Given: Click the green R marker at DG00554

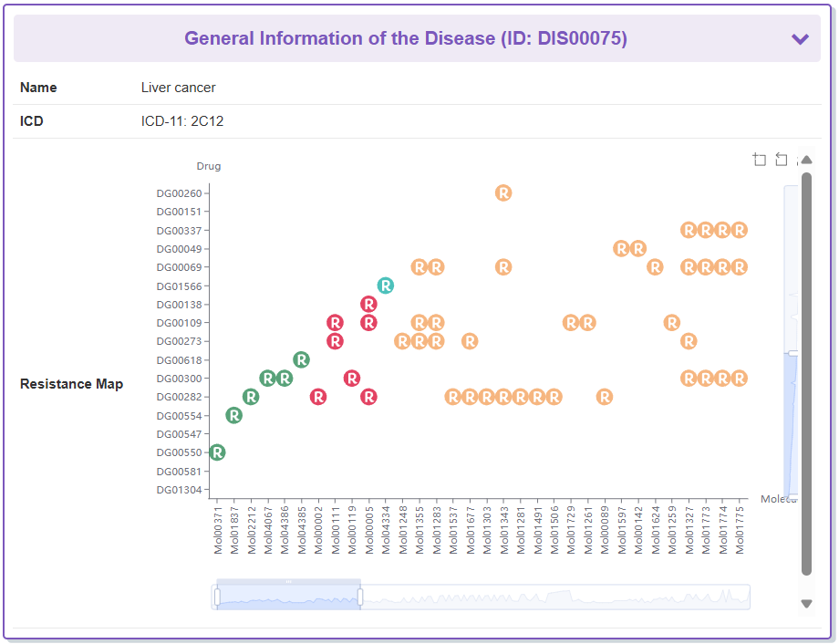Looking at the screenshot, I should [234, 415].
